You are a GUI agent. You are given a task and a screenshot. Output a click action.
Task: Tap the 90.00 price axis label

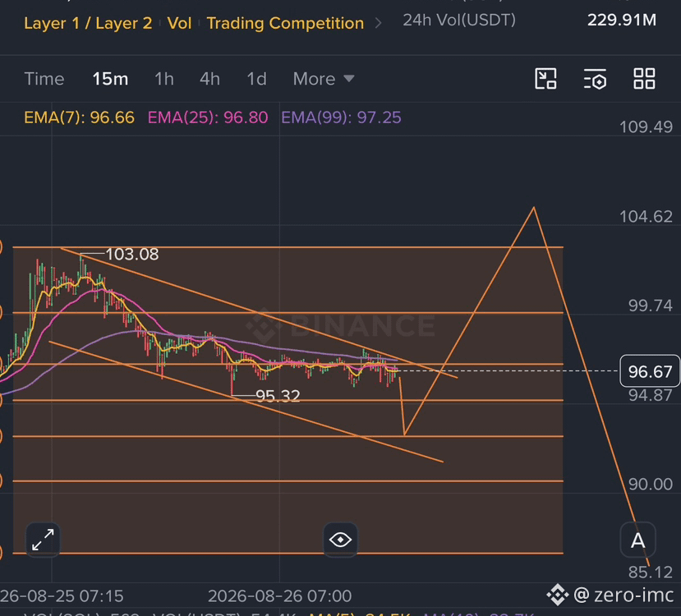(650, 484)
